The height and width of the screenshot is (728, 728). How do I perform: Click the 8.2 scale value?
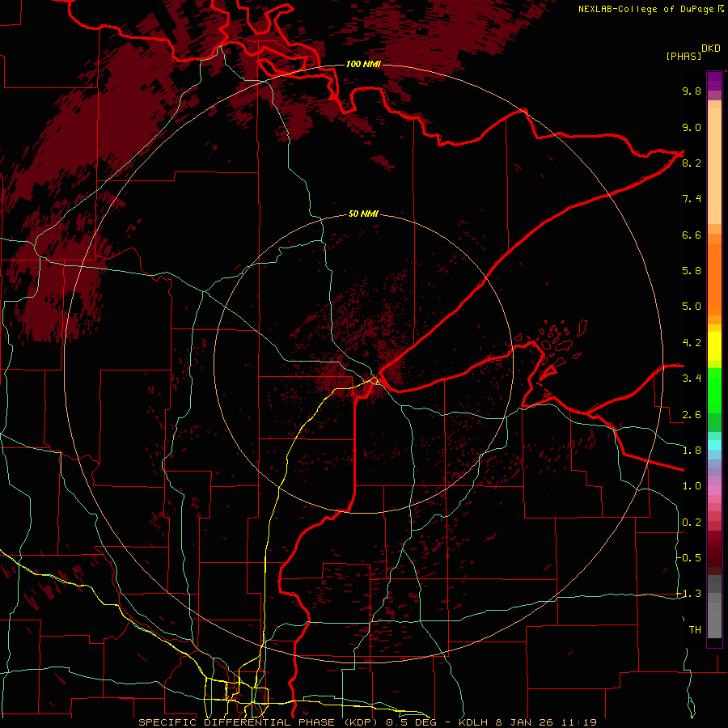tap(692, 163)
